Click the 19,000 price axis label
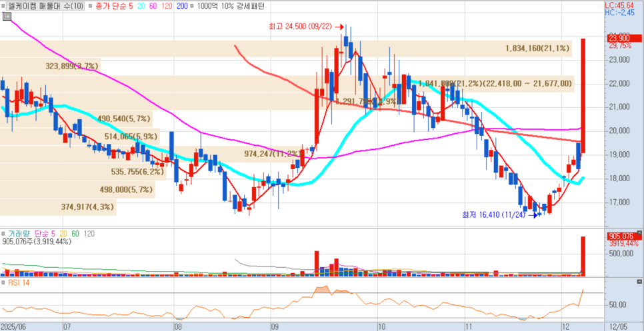Screen dimensions: 644x331 [620, 155]
